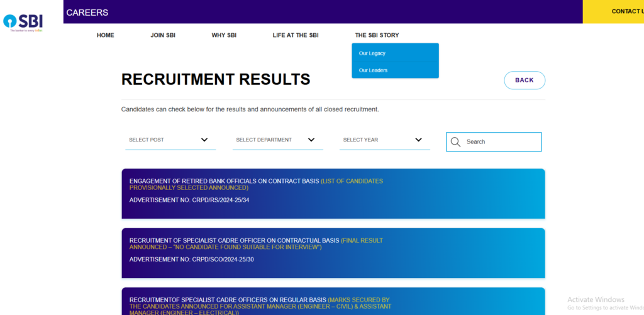Screen dimensions: 644x315
Task: Open the Specialist Cadre Officers regular basis result
Action: 333,301
